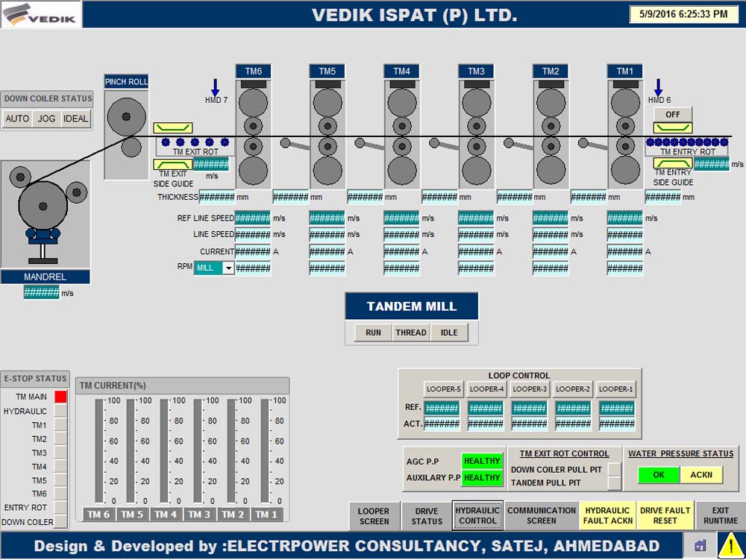Set down coiler status to AUTO
The height and width of the screenshot is (560, 746).
tap(17, 119)
